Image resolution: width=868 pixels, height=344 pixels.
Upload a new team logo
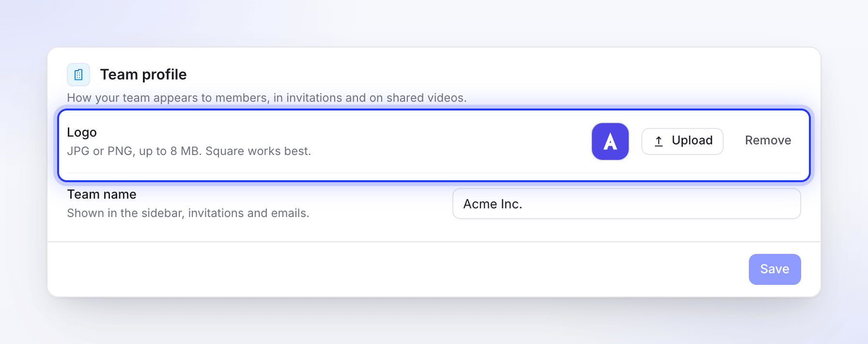pyautogui.click(x=682, y=141)
